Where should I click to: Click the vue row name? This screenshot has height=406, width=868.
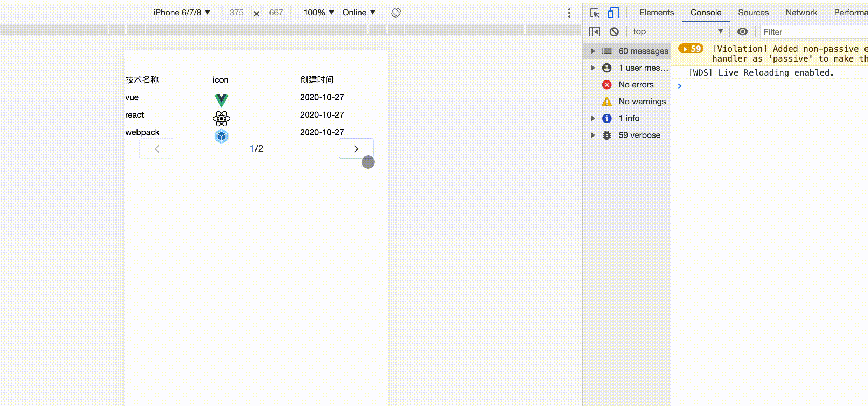coord(132,97)
